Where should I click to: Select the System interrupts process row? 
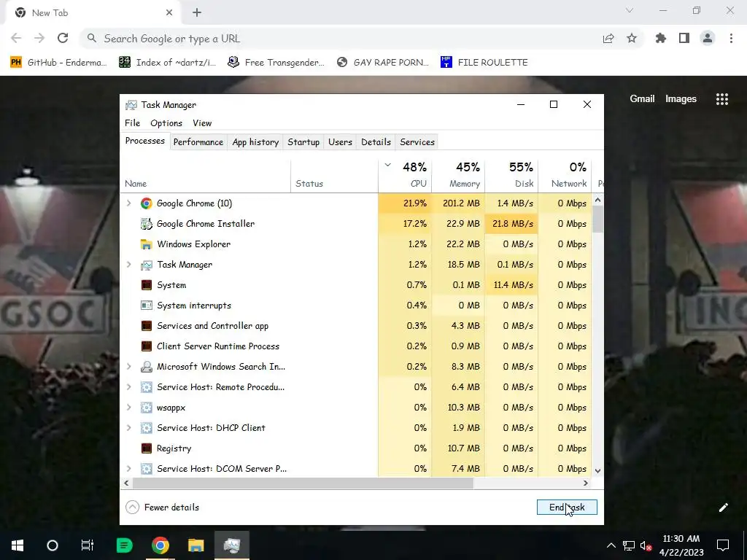tap(356, 306)
